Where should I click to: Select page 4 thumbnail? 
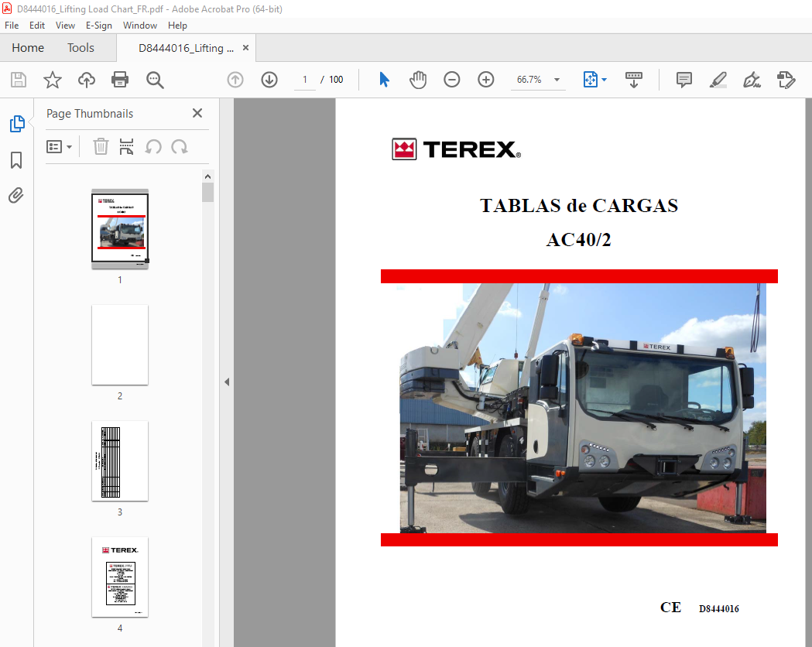(120, 577)
